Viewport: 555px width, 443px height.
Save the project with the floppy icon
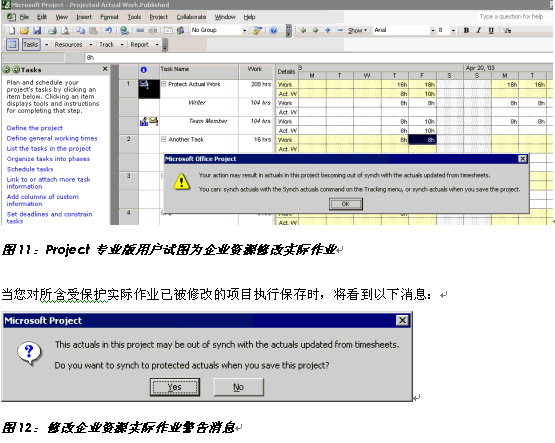(x=37, y=30)
